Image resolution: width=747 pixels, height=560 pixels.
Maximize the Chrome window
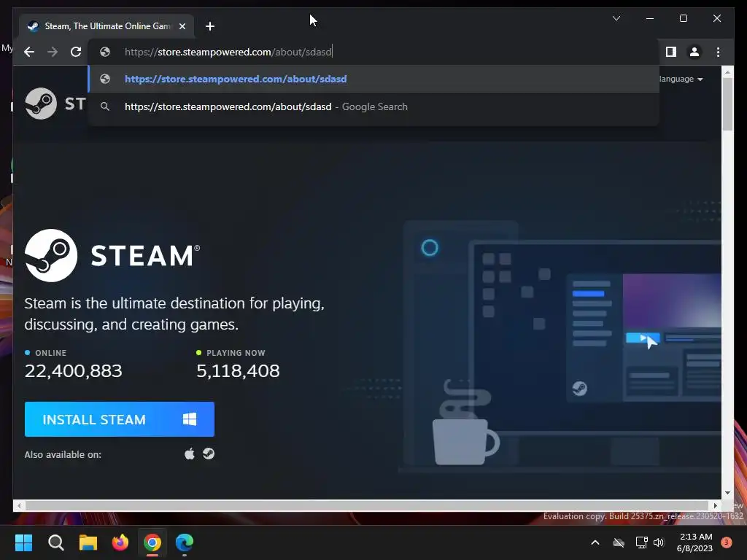683,18
